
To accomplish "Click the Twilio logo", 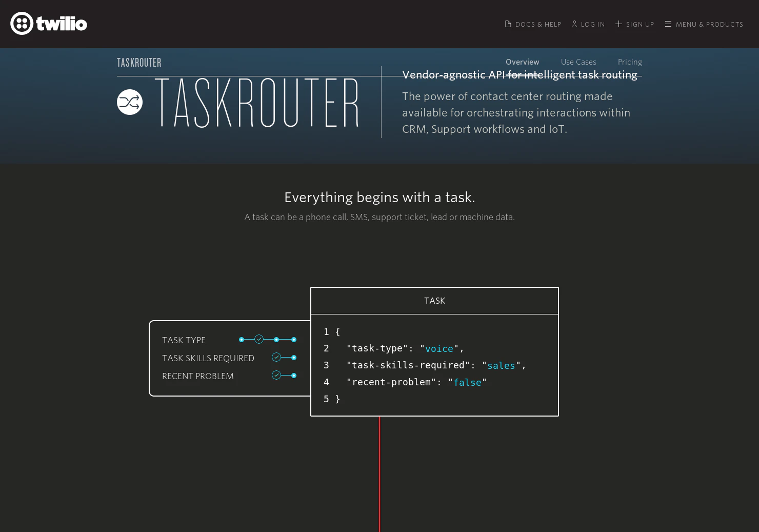I will pos(49,24).
